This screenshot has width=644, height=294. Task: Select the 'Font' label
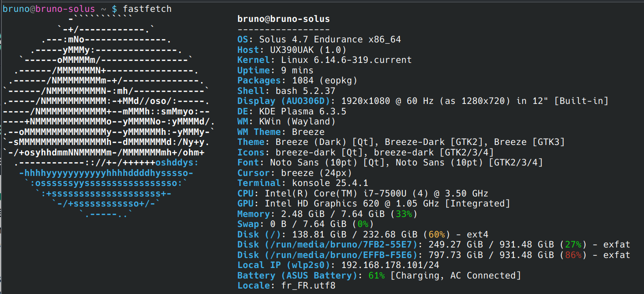pyautogui.click(x=248, y=162)
